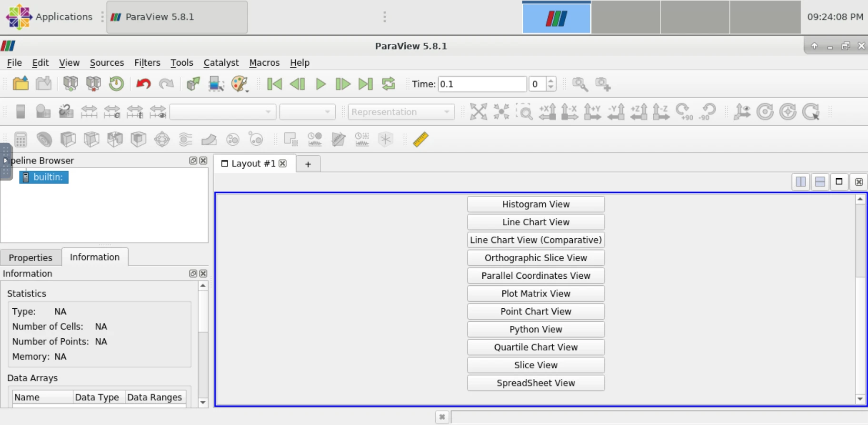Create an Orthographic Slice View

[536, 258]
